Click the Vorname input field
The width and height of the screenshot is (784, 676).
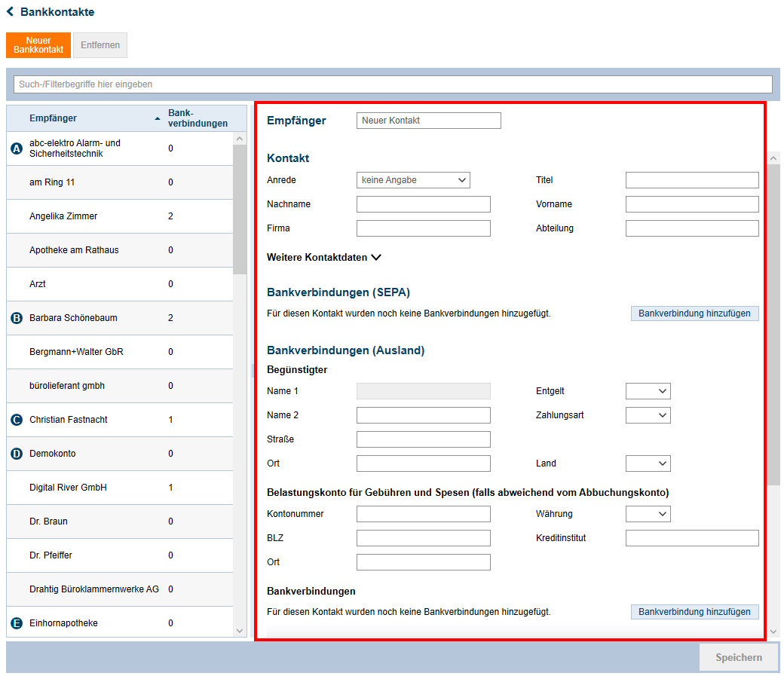click(692, 204)
